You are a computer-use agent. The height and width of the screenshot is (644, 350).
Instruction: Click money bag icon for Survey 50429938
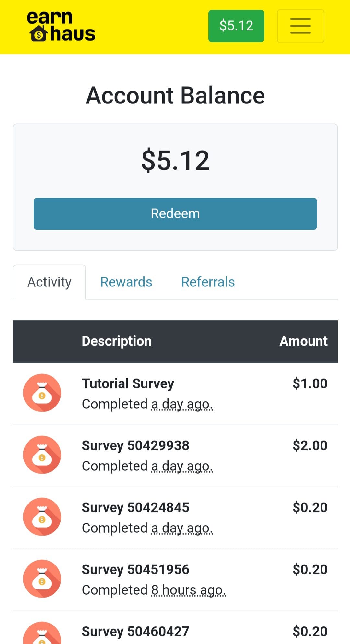(x=42, y=455)
